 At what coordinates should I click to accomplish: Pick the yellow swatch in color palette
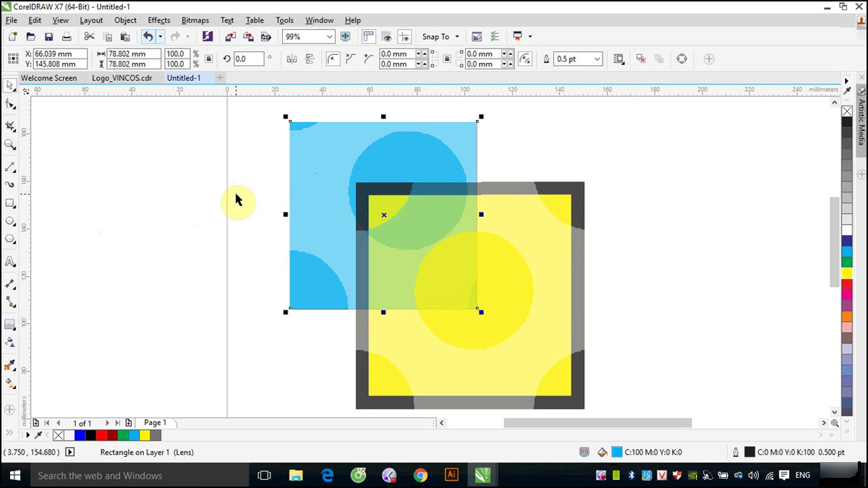coord(847,273)
